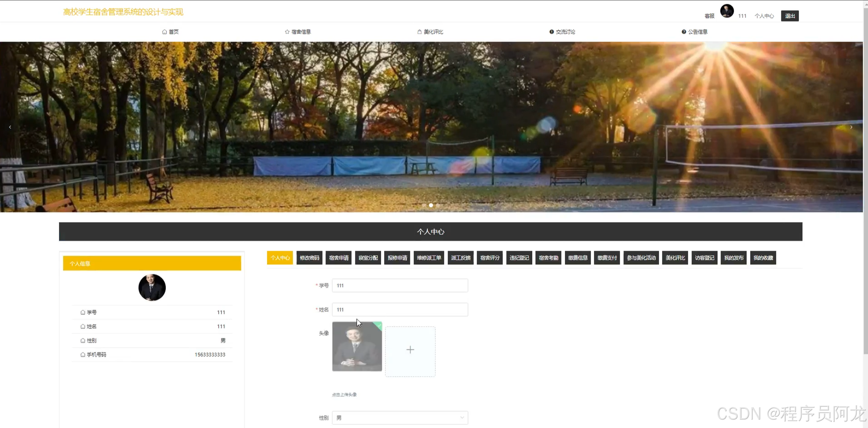868x428 pixels.
Task: Switch to the 修改密码 tab
Action: click(309, 258)
